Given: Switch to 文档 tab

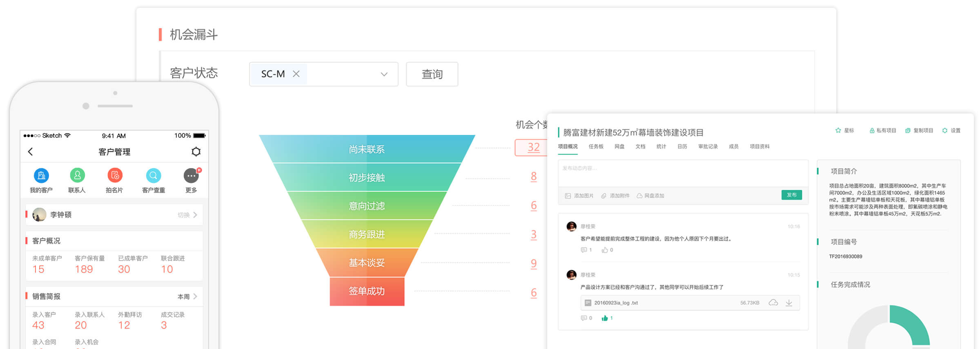Looking at the screenshot, I should click(x=640, y=147).
